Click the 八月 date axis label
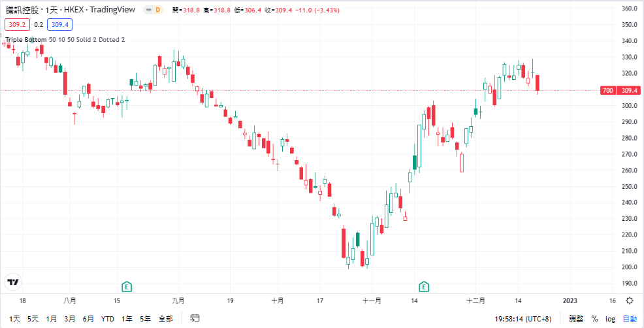The width and height of the screenshot is (644, 328). (70, 301)
